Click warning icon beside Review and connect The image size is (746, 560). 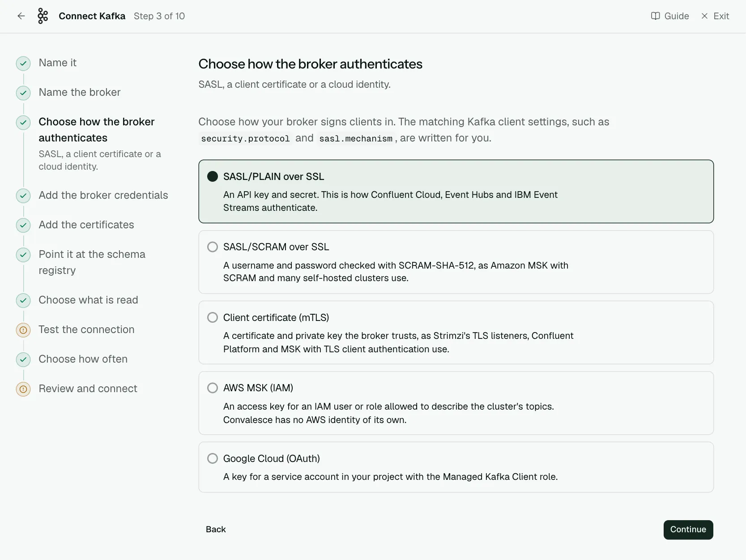click(x=23, y=389)
